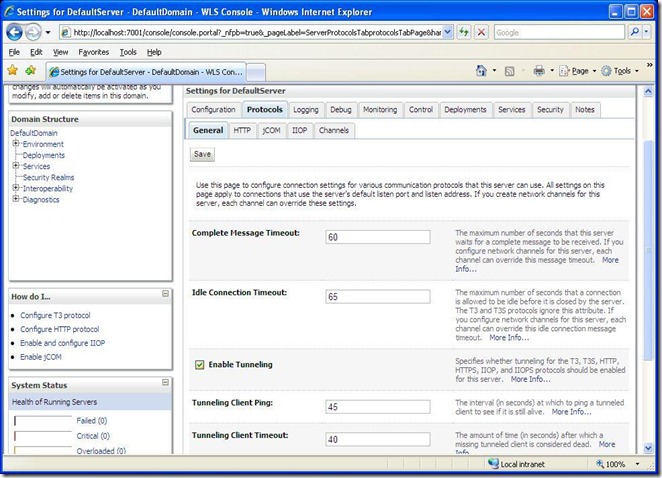The height and width of the screenshot is (478, 662).
Task: Switch to the Configuration tab
Action: [213, 110]
